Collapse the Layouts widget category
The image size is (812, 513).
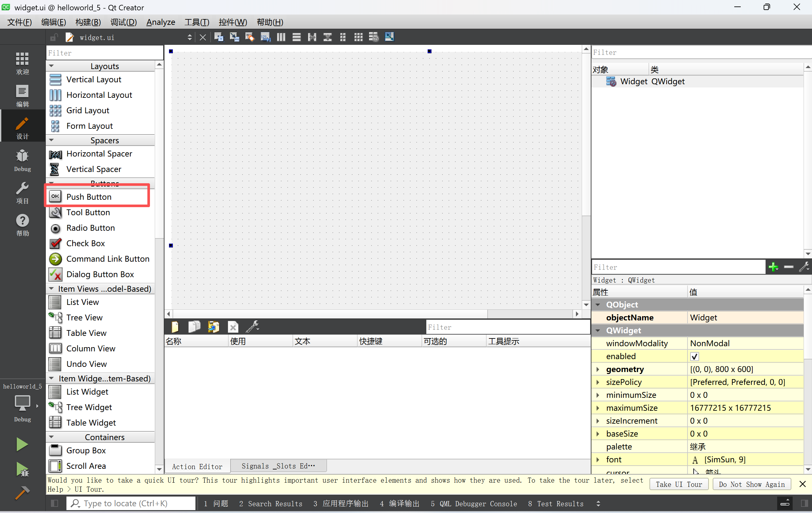click(x=52, y=66)
